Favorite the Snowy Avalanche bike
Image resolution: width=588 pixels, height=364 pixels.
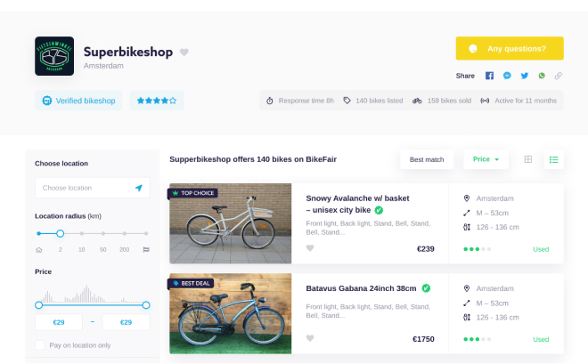click(x=310, y=249)
